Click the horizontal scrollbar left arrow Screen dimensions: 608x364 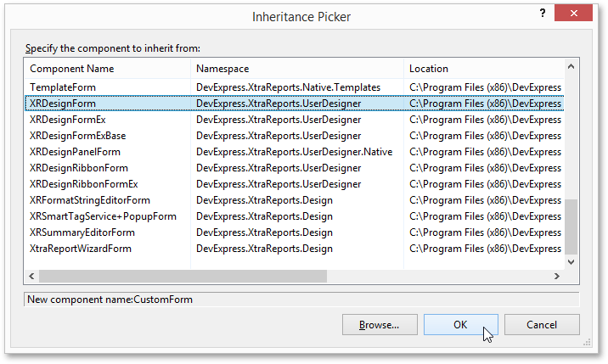point(31,276)
